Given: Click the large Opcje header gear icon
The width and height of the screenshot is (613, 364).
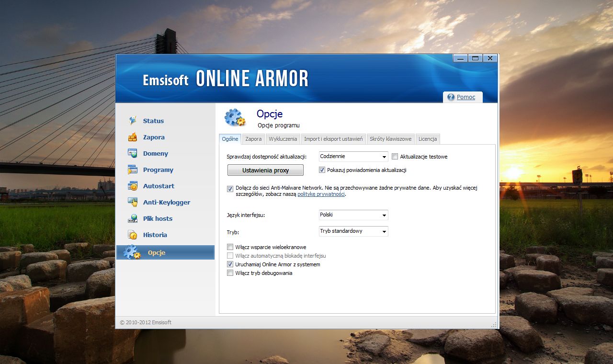Looking at the screenshot, I should click(235, 117).
